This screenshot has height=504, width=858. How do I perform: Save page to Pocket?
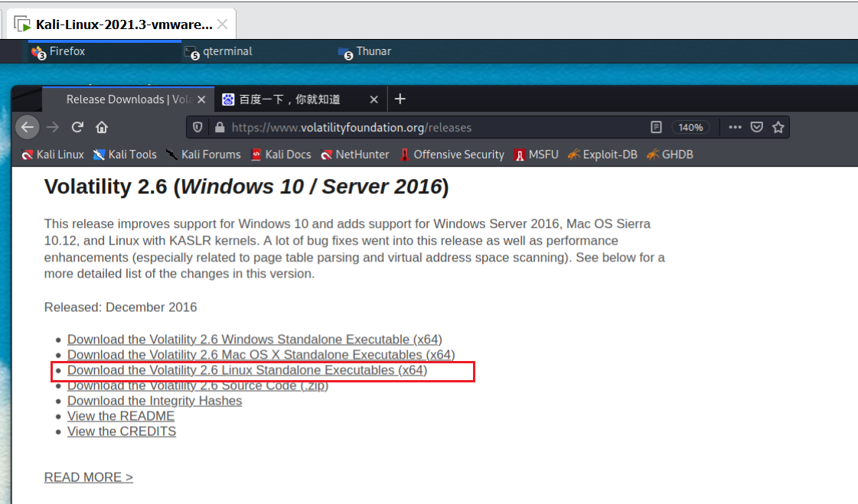(x=757, y=128)
